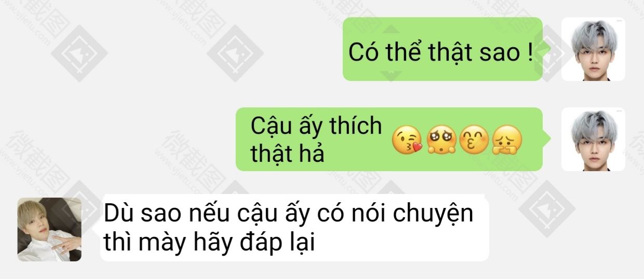Image resolution: width=644 pixels, height=279 pixels.
Task: Open silver-haired avatar beside 'Cậu ấy thích' message
Action: point(593,139)
